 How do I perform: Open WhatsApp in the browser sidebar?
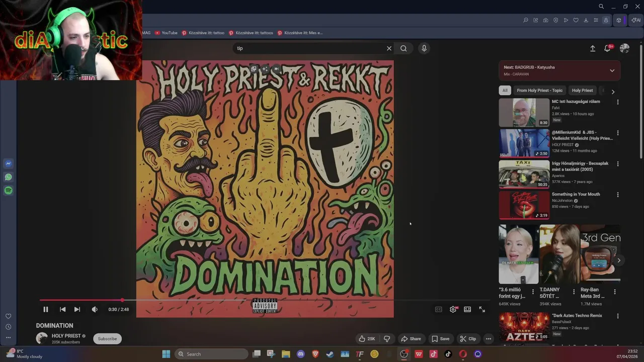click(8, 177)
